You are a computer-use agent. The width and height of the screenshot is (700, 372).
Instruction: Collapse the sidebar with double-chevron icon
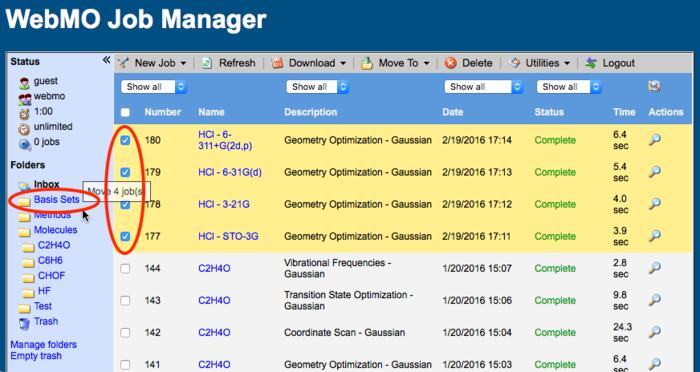tap(106, 60)
